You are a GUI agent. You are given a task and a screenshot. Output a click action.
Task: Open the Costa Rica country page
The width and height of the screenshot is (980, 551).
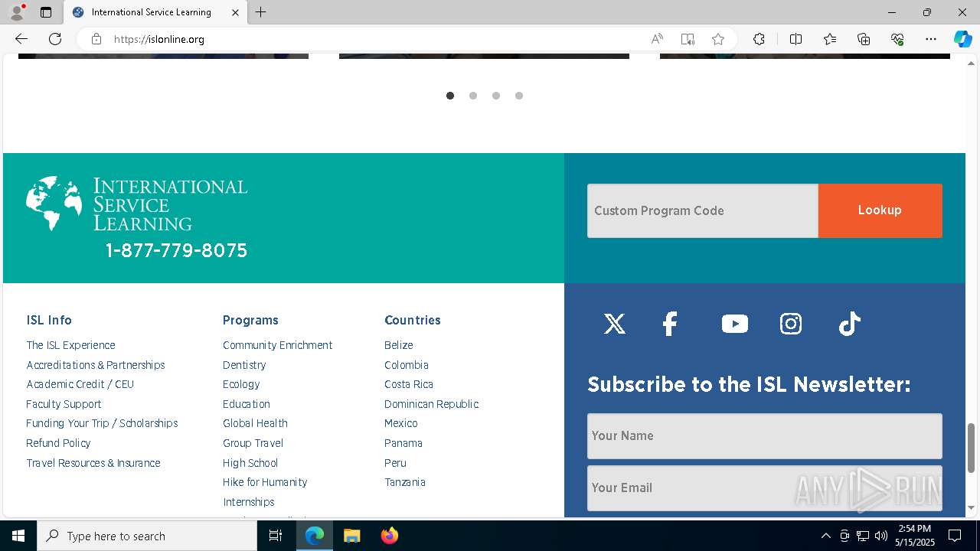[409, 384]
